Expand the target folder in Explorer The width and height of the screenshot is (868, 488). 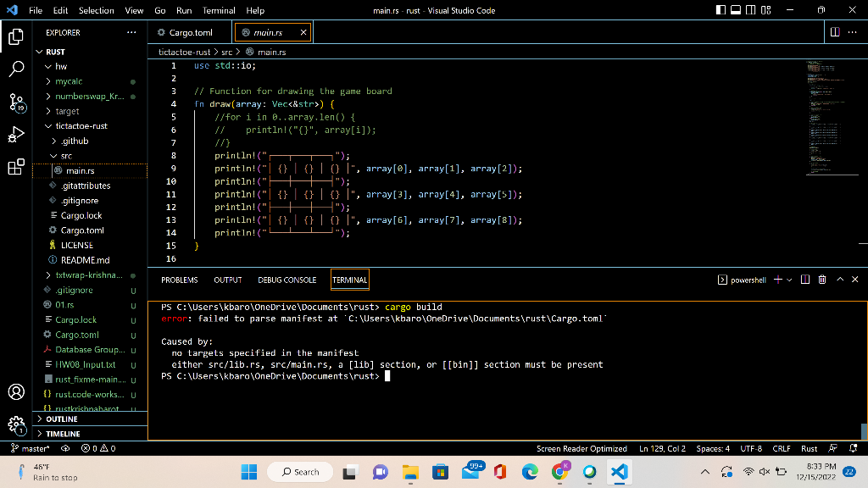66,110
